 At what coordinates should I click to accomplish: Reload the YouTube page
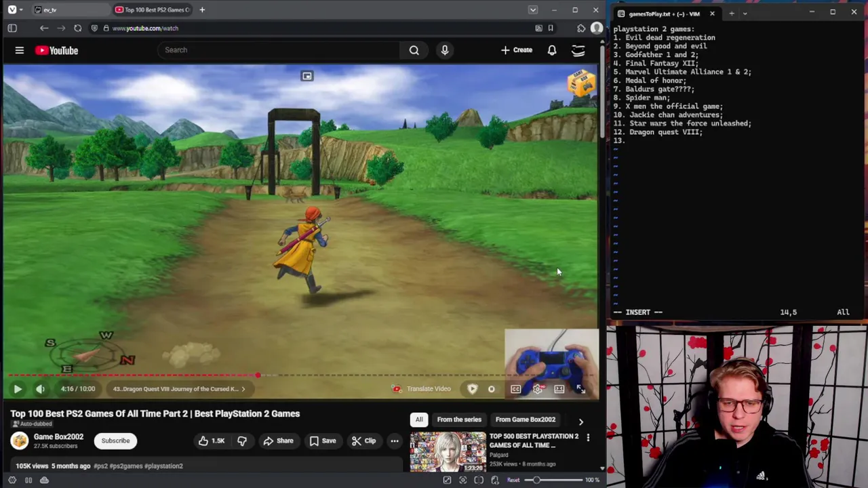tap(78, 28)
